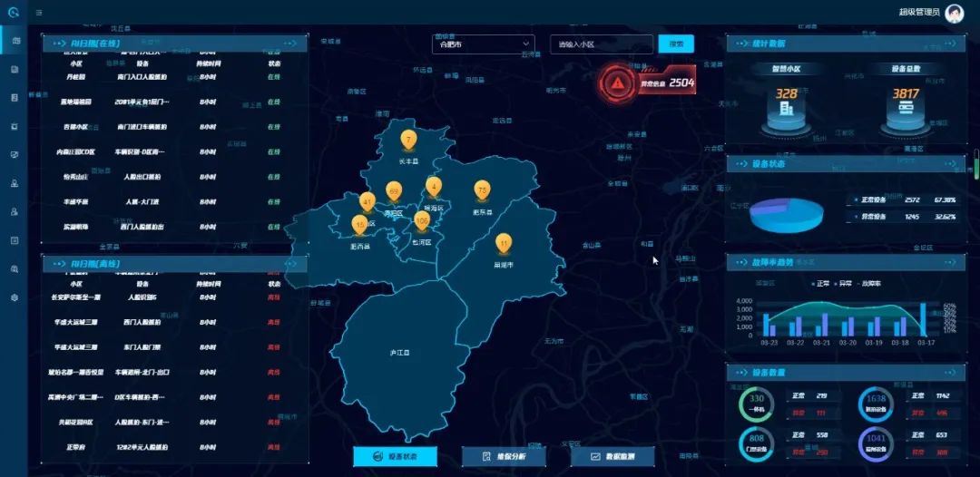Click the red warning alert icon
The width and height of the screenshot is (980, 477).
(618, 83)
